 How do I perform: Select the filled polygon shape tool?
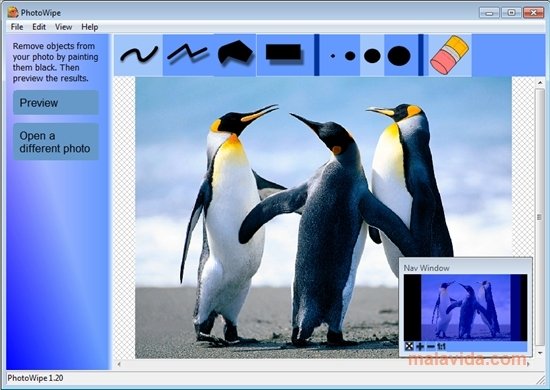(235, 55)
